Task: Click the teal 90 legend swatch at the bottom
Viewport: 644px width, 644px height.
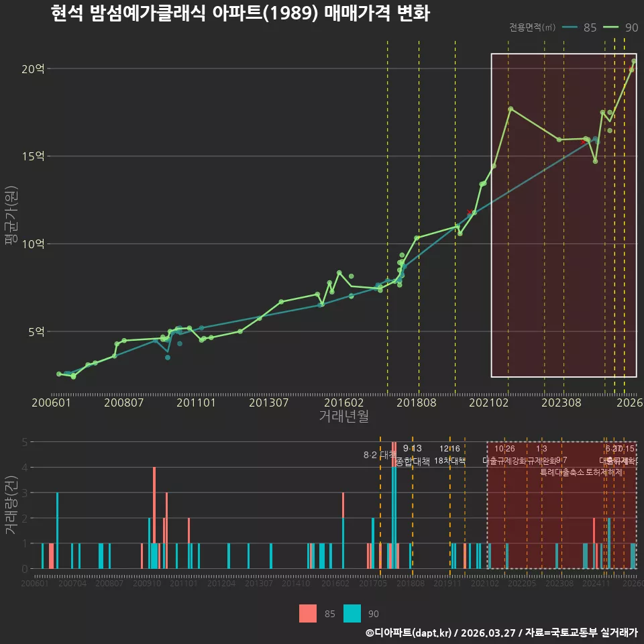Action: (352, 614)
